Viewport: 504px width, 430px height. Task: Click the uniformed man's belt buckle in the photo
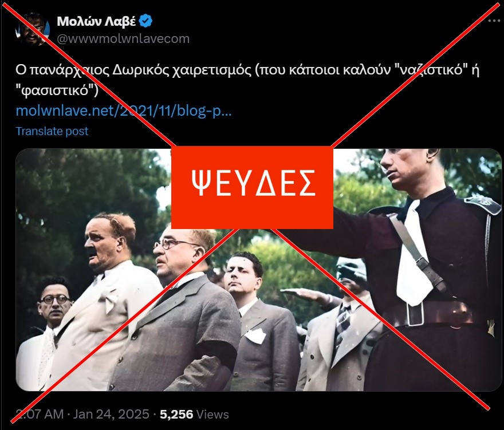pos(414,313)
